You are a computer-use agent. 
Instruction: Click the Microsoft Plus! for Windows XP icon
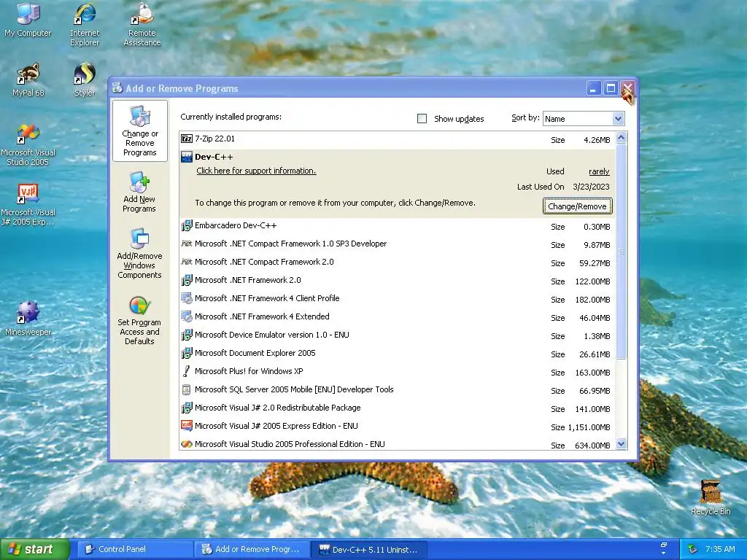coord(186,371)
